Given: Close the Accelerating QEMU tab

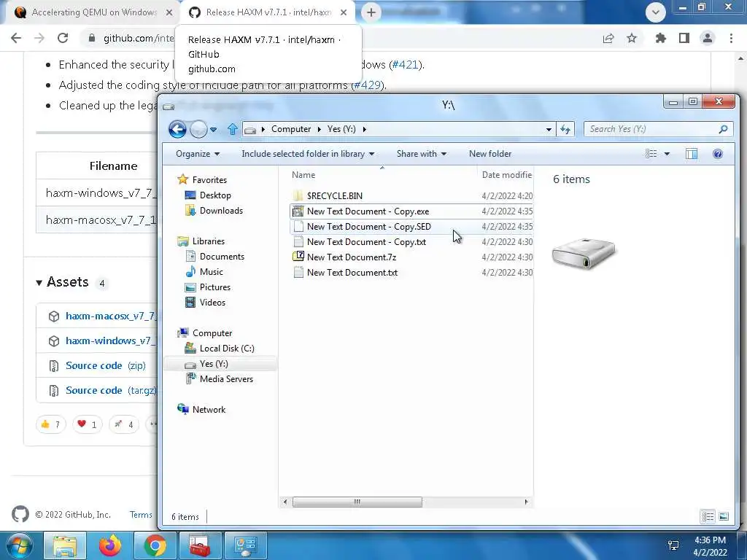Looking at the screenshot, I should [x=169, y=13].
